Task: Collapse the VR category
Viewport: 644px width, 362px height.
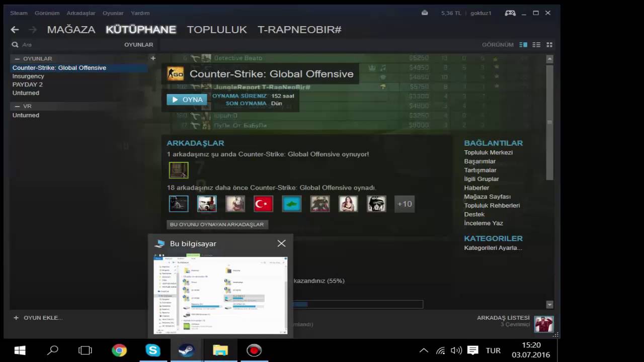Action: coord(18,107)
